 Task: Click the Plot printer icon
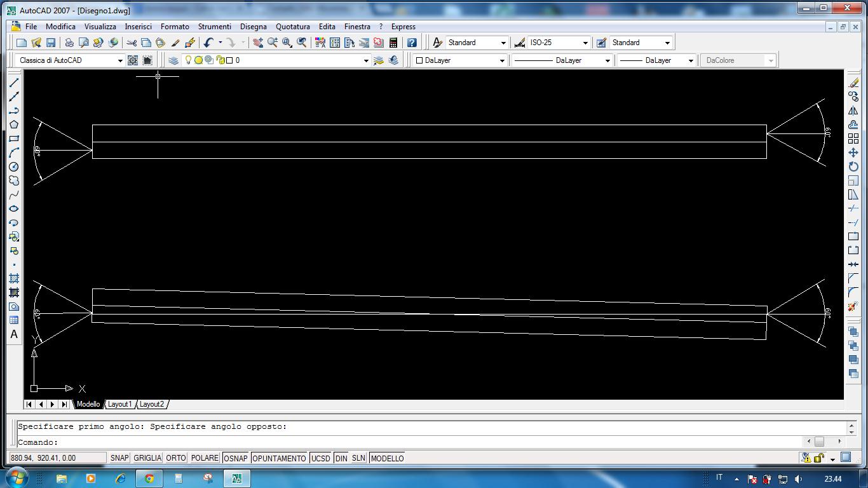click(x=69, y=43)
